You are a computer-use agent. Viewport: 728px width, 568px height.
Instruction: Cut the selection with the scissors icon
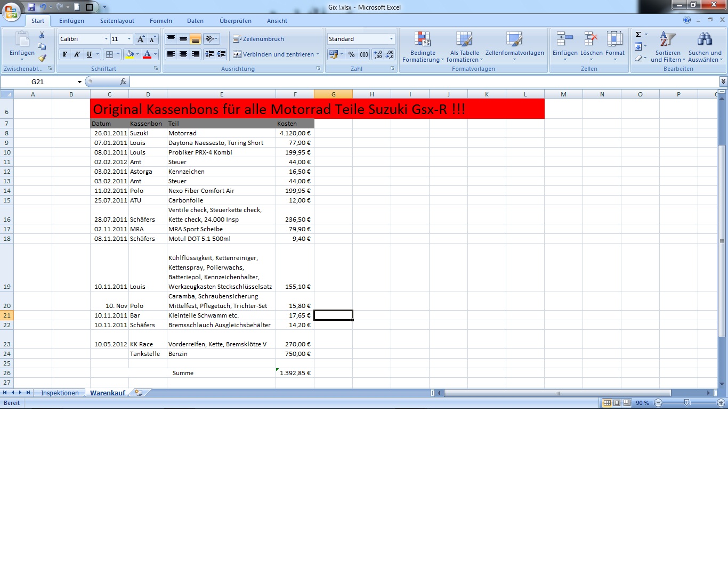click(42, 35)
